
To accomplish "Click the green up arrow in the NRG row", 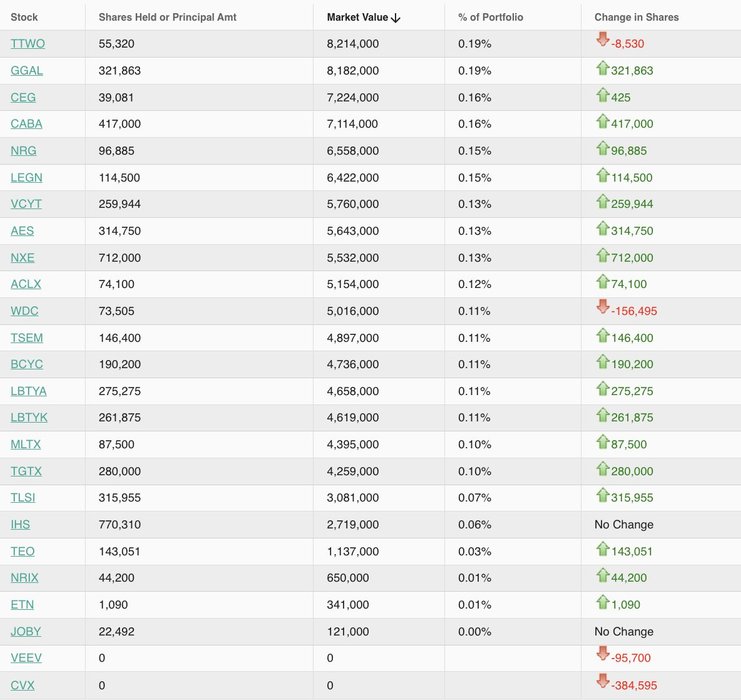I will (x=603, y=148).
